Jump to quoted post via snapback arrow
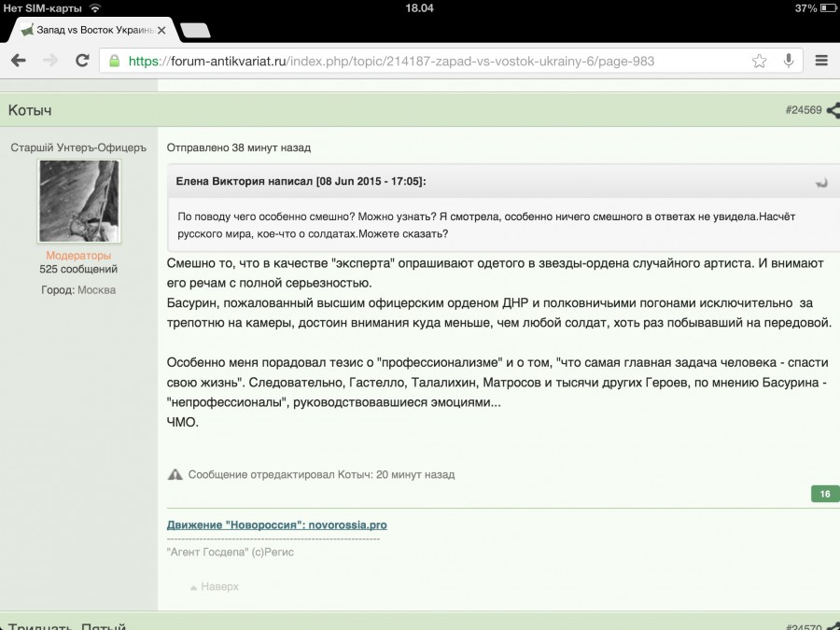This screenshot has width=840, height=630. point(821,182)
